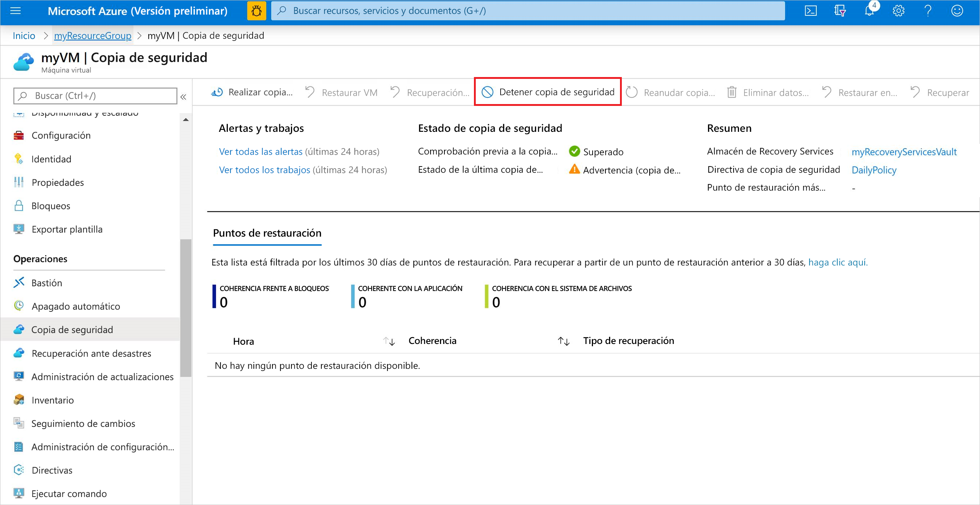Click haga clic aquí link

tap(838, 262)
